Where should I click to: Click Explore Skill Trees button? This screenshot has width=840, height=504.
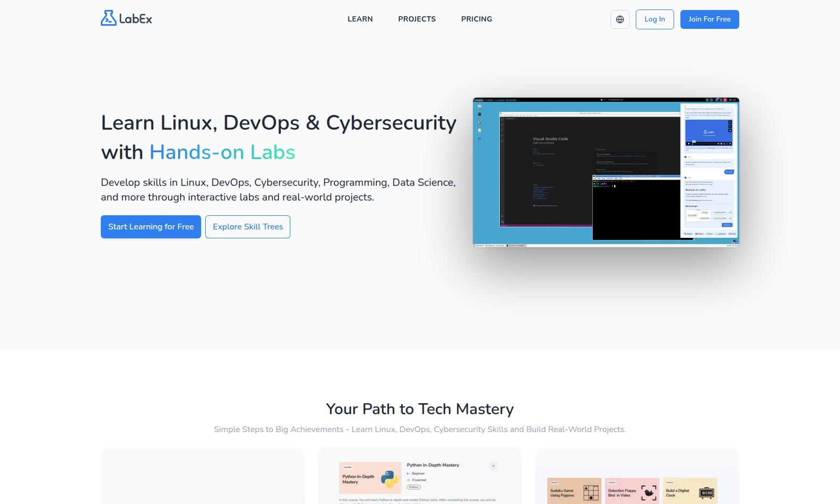click(248, 227)
